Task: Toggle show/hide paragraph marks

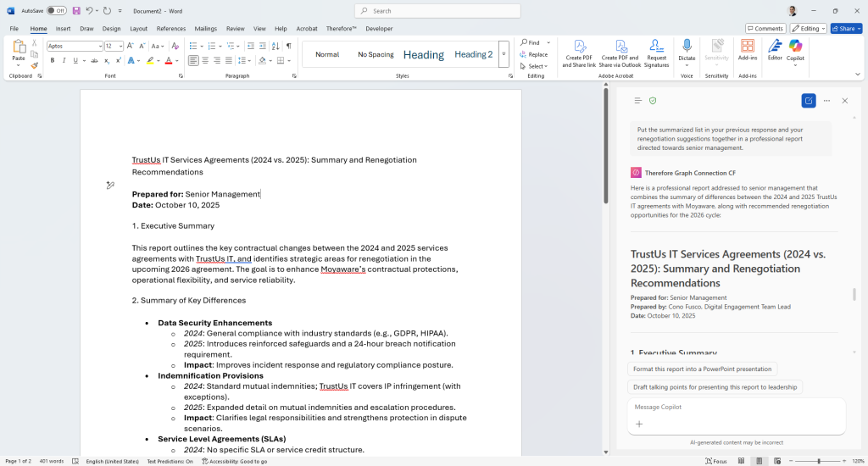Action: 288,46
